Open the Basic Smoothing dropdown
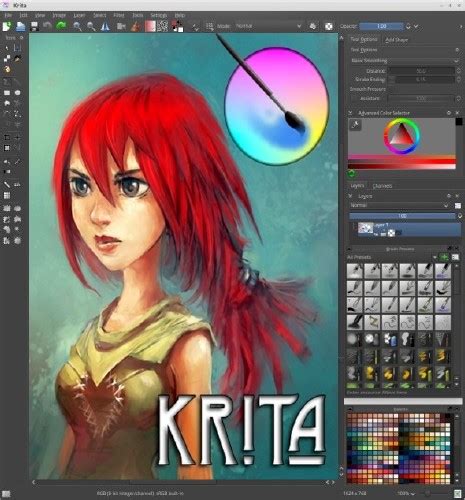This screenshot has width=465, height=500. [404, 61]
